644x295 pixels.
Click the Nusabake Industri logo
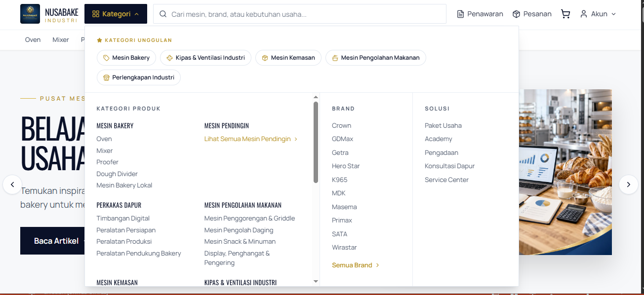[x=49, y=14]
